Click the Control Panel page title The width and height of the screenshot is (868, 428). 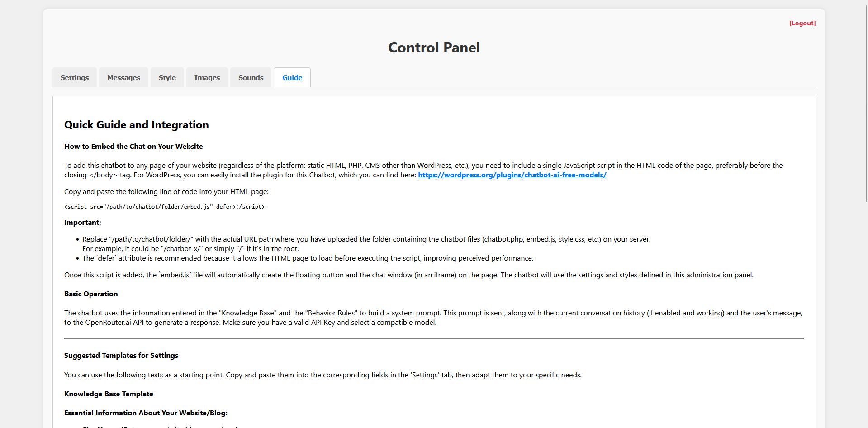434,48
